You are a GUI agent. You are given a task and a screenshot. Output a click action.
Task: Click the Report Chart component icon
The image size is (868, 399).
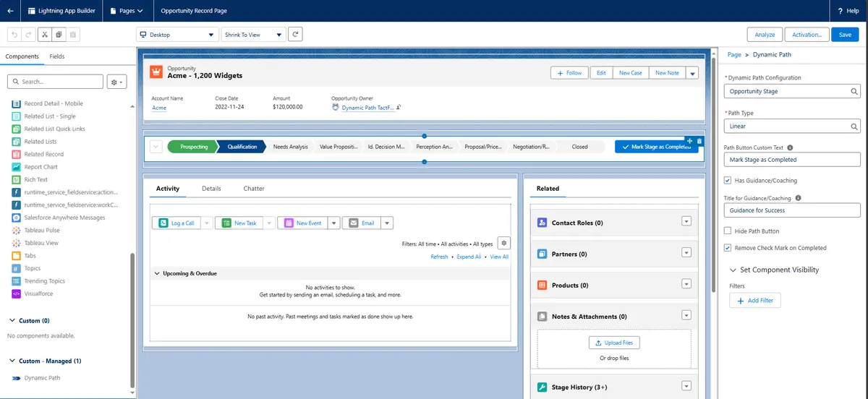pyautogui.click(x=17, y=167)
